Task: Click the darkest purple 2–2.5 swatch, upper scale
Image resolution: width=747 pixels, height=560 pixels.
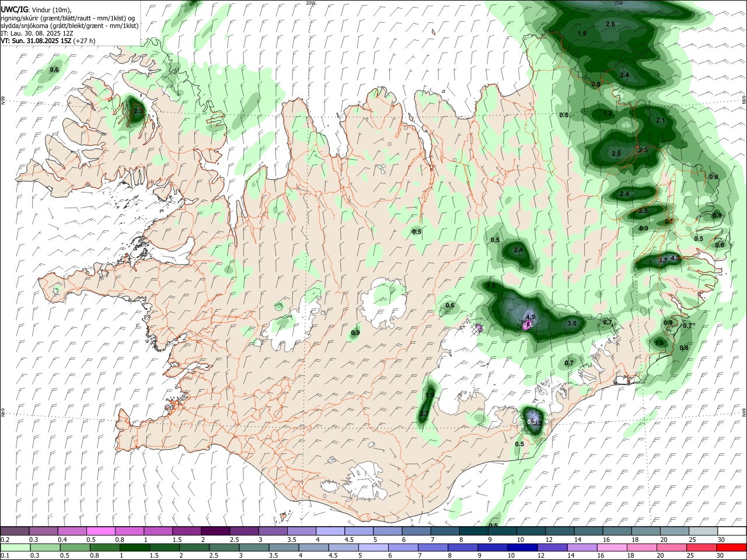Action: coord(215,531)
